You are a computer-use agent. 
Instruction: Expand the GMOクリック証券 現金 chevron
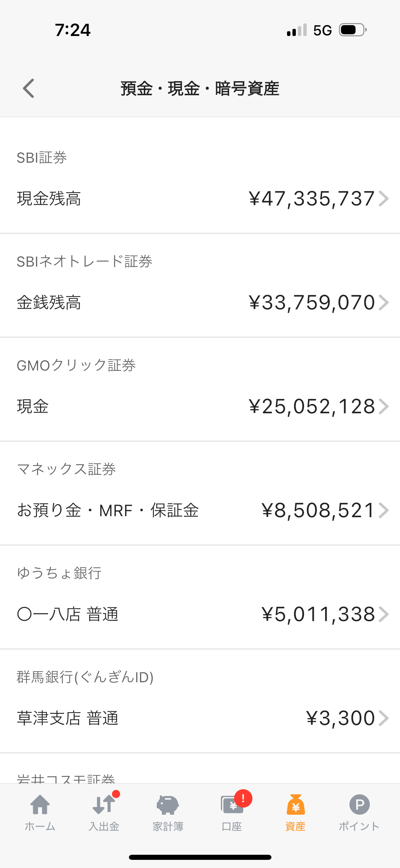tap(384, 406)
